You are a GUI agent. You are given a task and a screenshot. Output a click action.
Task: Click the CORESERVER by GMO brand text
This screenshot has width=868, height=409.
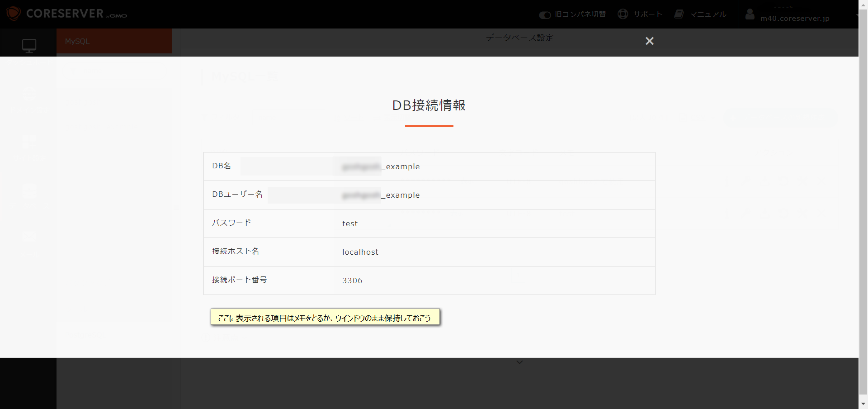76,14
